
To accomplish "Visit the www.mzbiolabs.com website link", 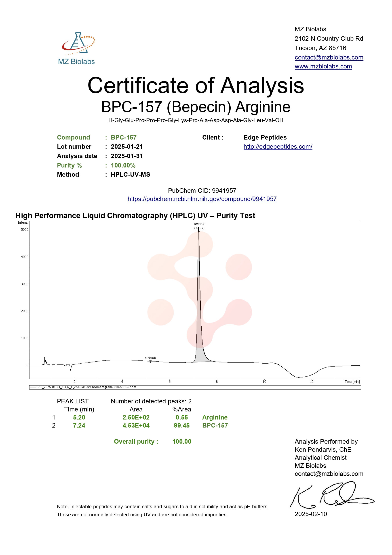I will click(324, 67).
